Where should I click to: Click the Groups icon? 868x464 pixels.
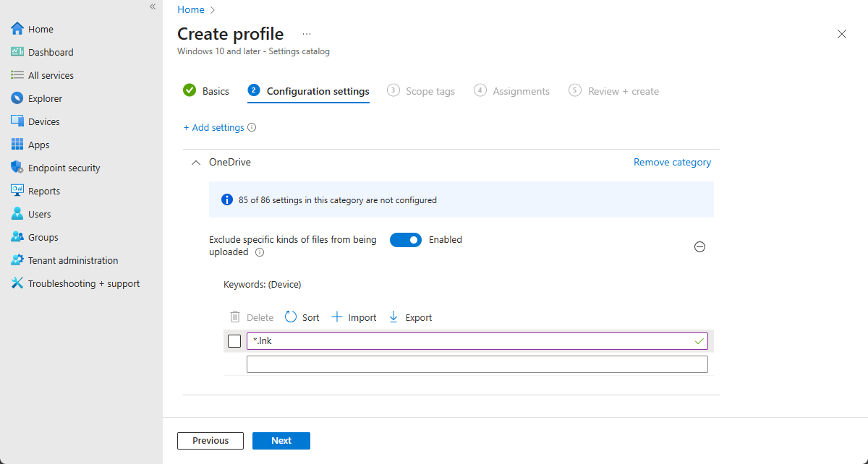(17, 237)
